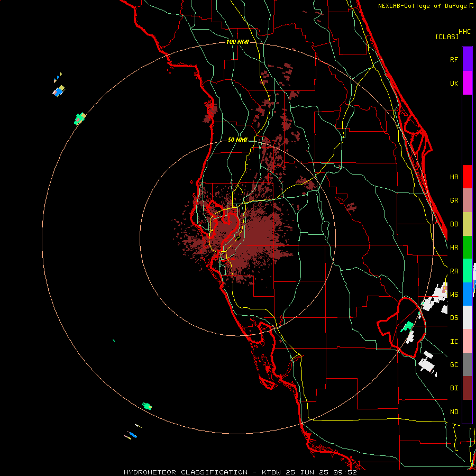This screenshot has height=476, width=476.
Task: Pick the dark brown BI biological swatch
Action: (467, 388)
